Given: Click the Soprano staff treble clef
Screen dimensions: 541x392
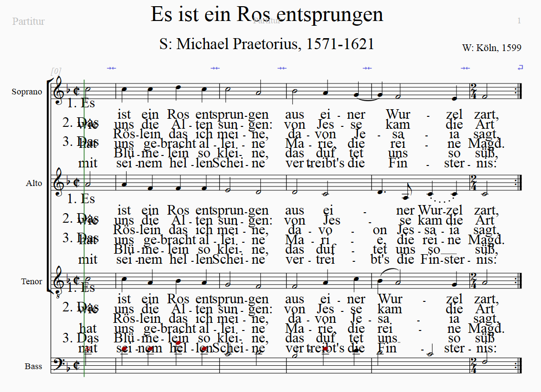Looking at the screenshot, I should (x=59, y=91).
